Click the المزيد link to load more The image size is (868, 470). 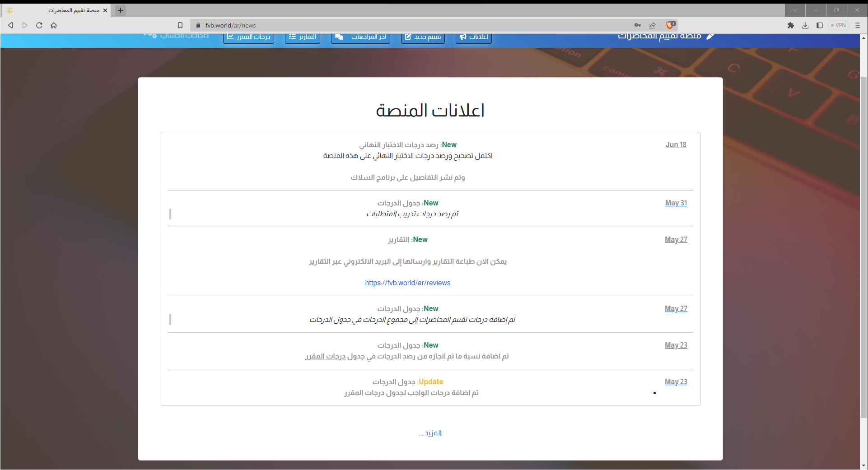tap(430, 433)
